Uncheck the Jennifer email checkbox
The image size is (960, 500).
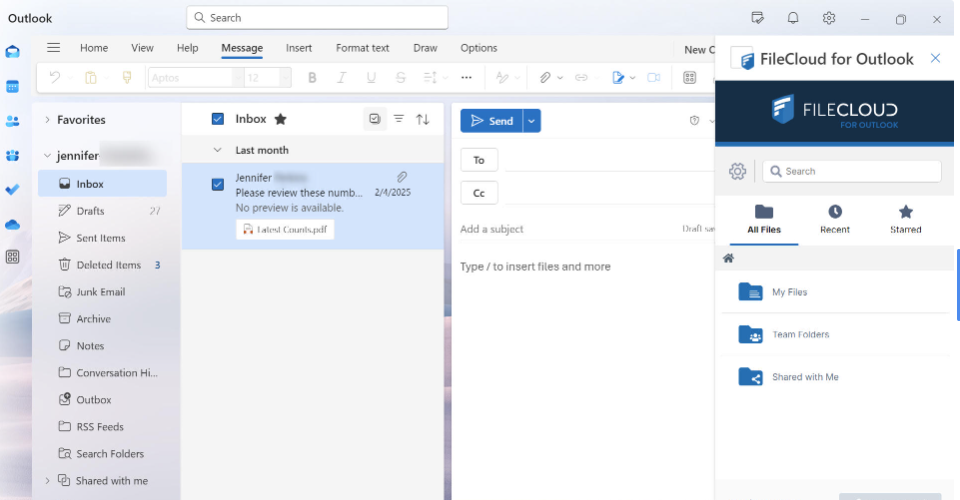218,184
